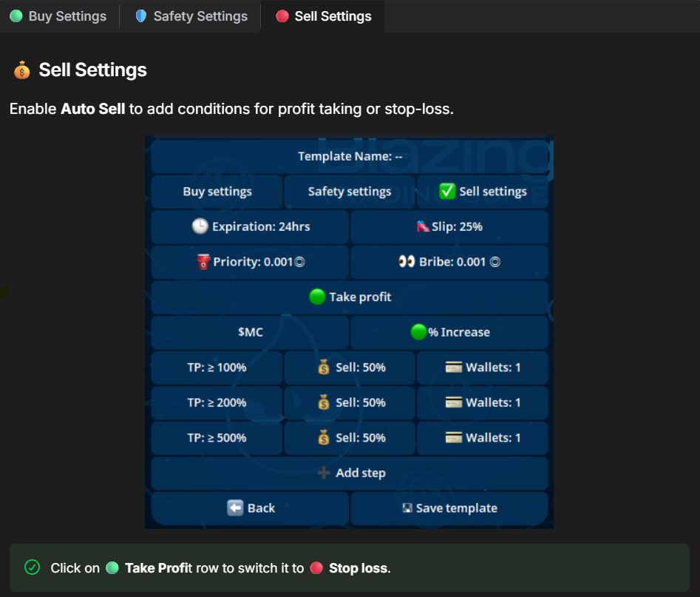Click the Template Name field
700x597 pixels.
[x=350, y=156]
